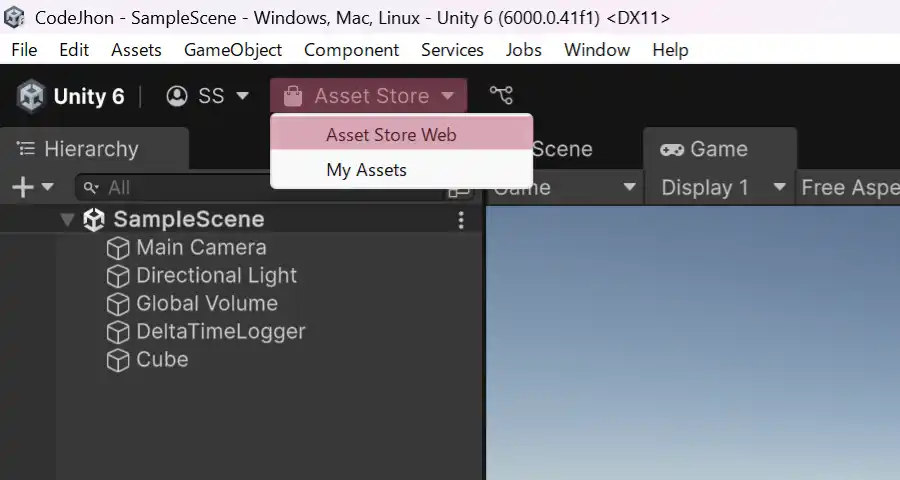
Task: Collapse the Asset Store dropdown button
Action: (368, 96)
